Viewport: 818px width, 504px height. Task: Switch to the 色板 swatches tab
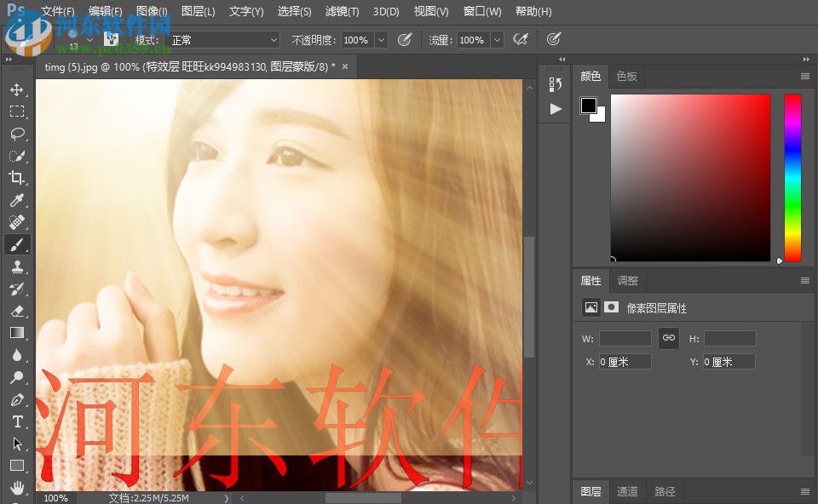tap(626, 76)
